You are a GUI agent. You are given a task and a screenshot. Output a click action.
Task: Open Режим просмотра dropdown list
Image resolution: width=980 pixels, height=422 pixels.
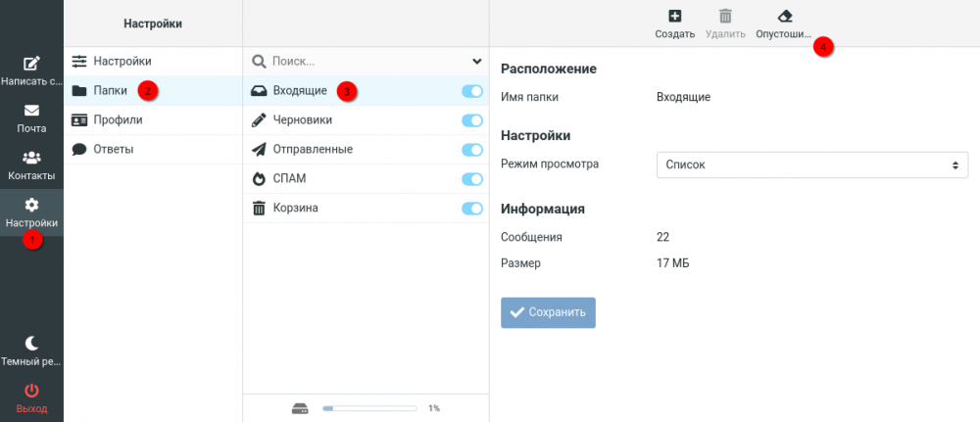tap(811, 164)
